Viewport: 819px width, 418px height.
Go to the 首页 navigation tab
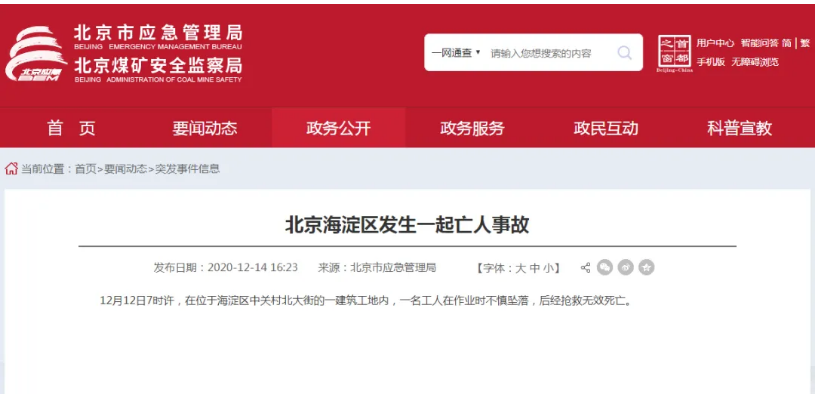click(x=71, y=128)
